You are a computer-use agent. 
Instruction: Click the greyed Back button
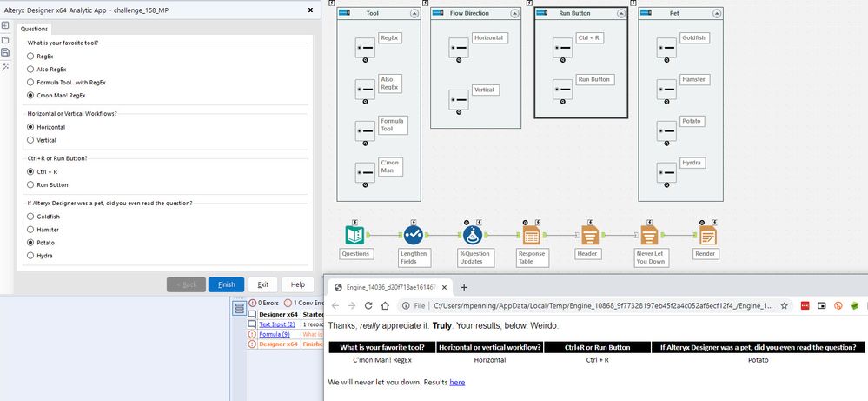pyautogui.click(x=186, y=284)
